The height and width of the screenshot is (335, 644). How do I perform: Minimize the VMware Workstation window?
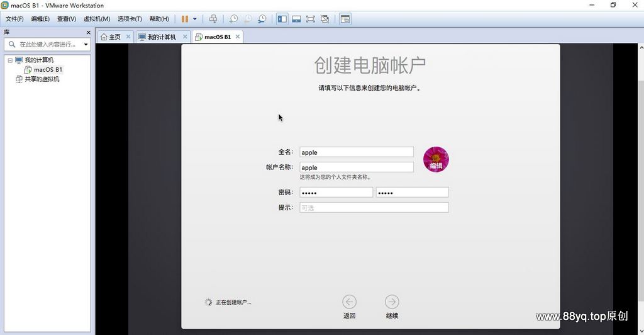[x=592, y=5]
